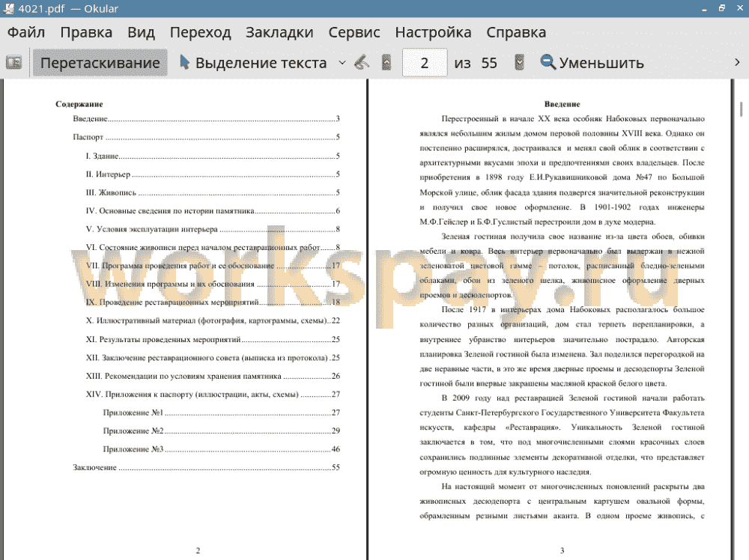Image resolution: width=749 pixels, height=560 pixels.
Task: Click contents entry Приложение №3
Action: click(221, 449)
